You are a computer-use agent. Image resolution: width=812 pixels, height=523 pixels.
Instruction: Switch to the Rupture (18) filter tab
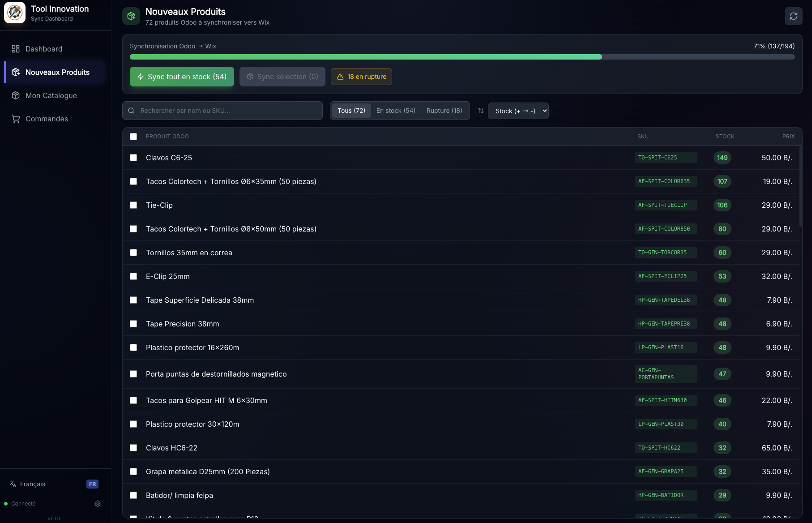pyautogui.click(x=444, y=111)
